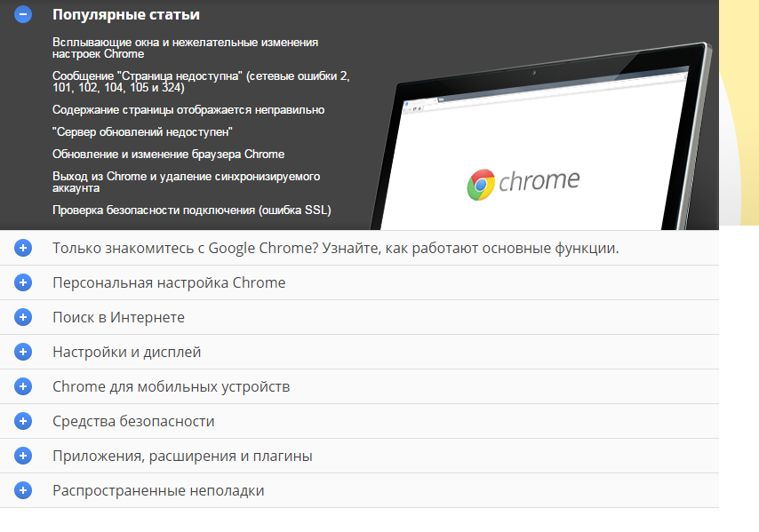Open the Сервер обновлений недоступен article

pos(142,131)
